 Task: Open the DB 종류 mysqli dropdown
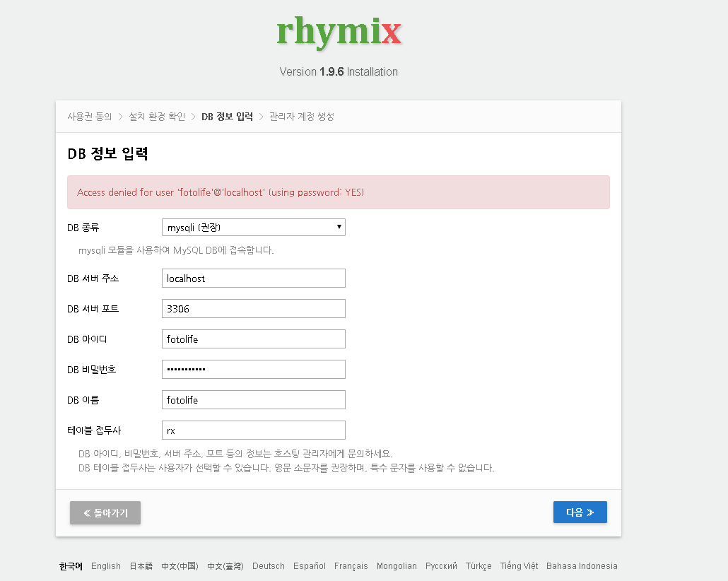(x=254, y=227)
